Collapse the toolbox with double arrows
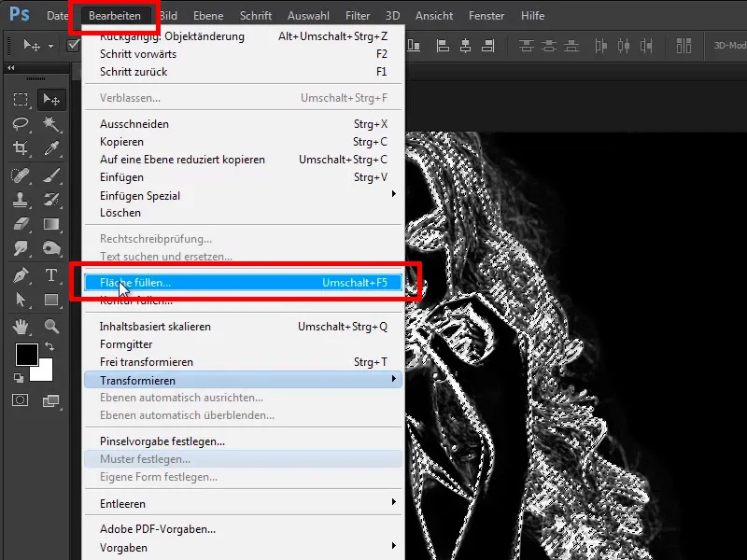This screenshot has height=560, width=747. click(x=11, y=67)
